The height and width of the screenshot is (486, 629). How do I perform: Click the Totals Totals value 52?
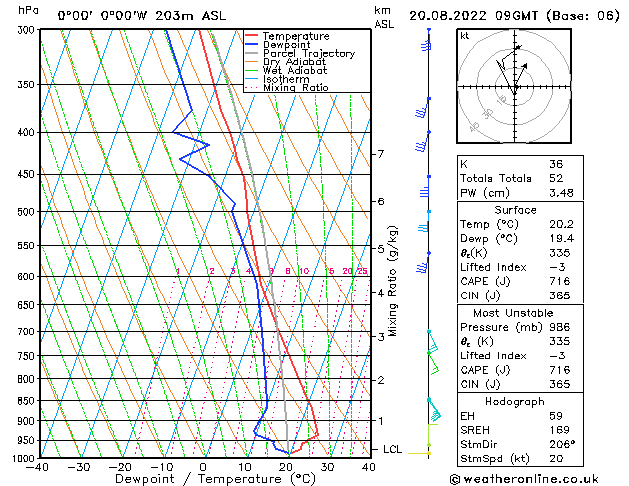tap(556, 178)
